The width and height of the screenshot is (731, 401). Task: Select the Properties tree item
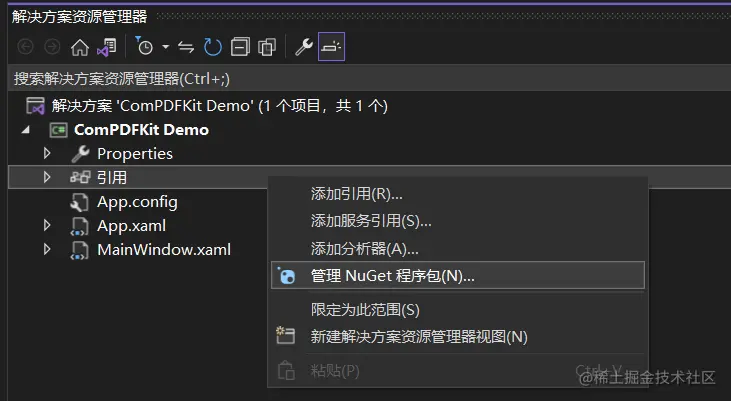(135, 153)
